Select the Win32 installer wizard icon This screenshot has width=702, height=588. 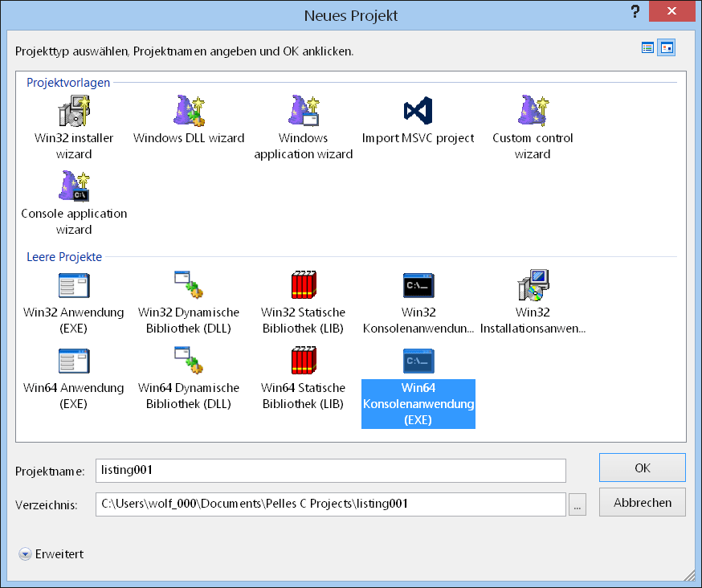[x=75, y=111]
